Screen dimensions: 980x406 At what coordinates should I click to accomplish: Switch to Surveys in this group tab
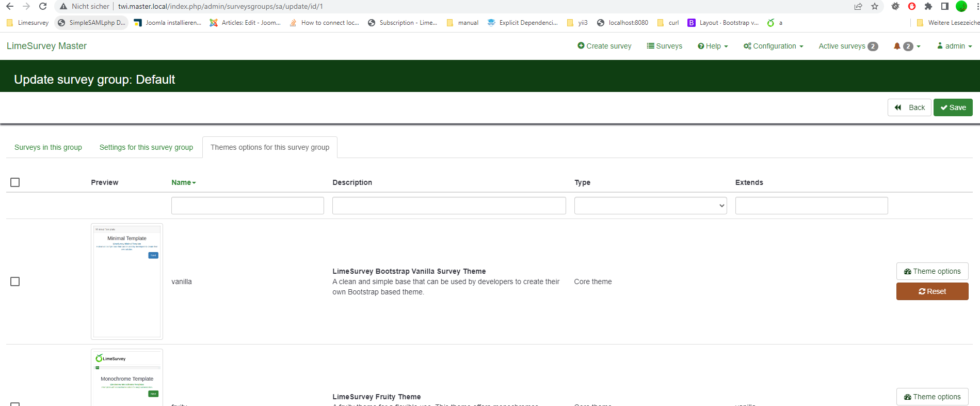[x=48, y=147]
